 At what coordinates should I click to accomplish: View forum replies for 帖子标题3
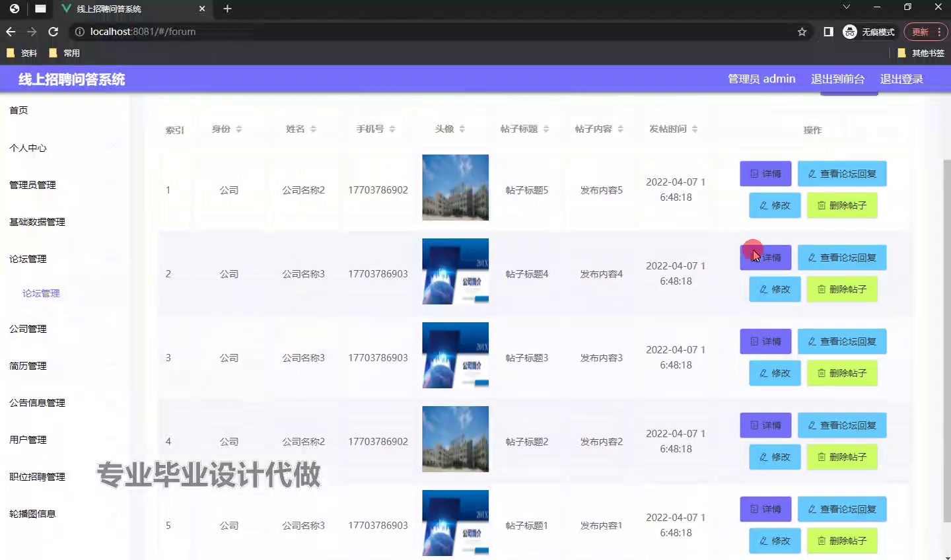click(842, 341)
